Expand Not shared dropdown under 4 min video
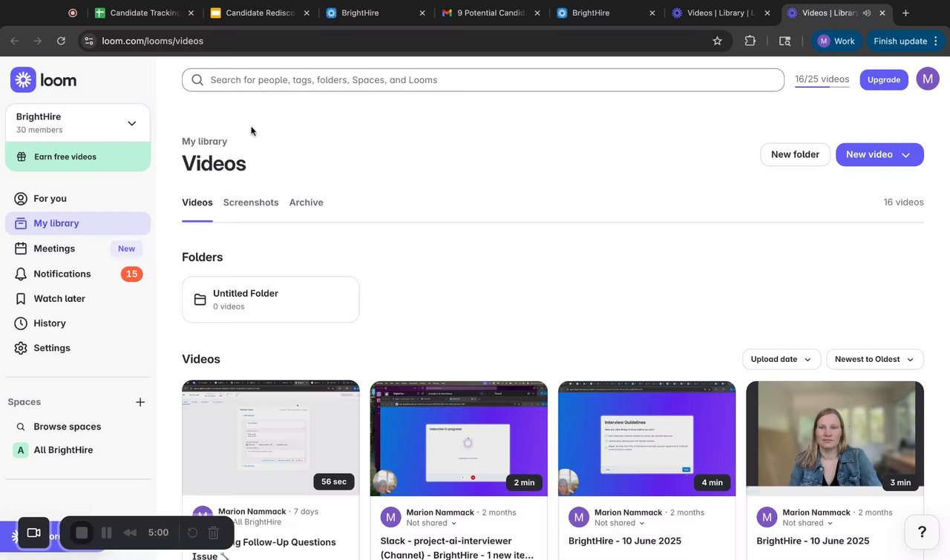950x560 pixels. pos(620,523)
